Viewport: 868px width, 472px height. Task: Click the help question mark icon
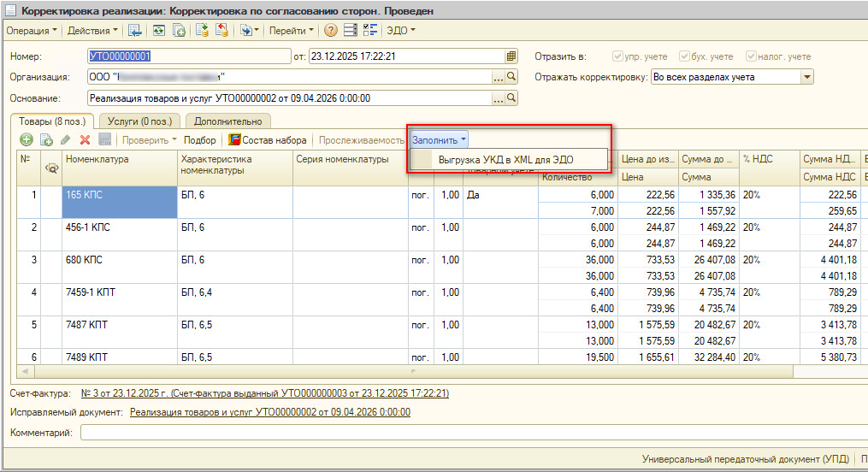330,31
